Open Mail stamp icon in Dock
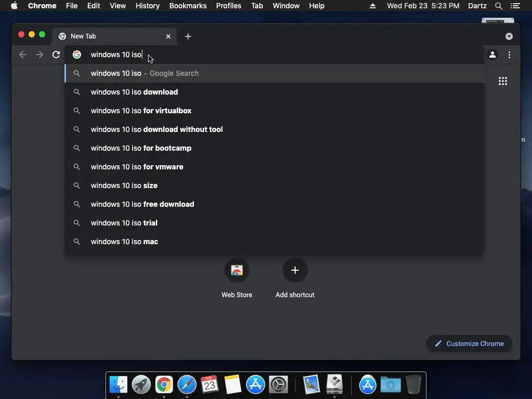Screen dimensions: 532x399 pyautogui.click(x=312, y=385)
